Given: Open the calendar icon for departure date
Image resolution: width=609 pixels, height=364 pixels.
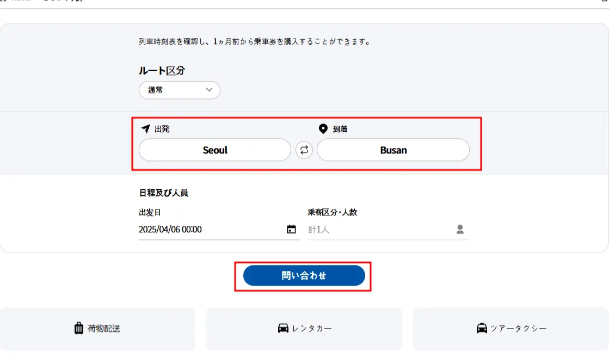Looking at the screenshot, I should click(291, 230).
